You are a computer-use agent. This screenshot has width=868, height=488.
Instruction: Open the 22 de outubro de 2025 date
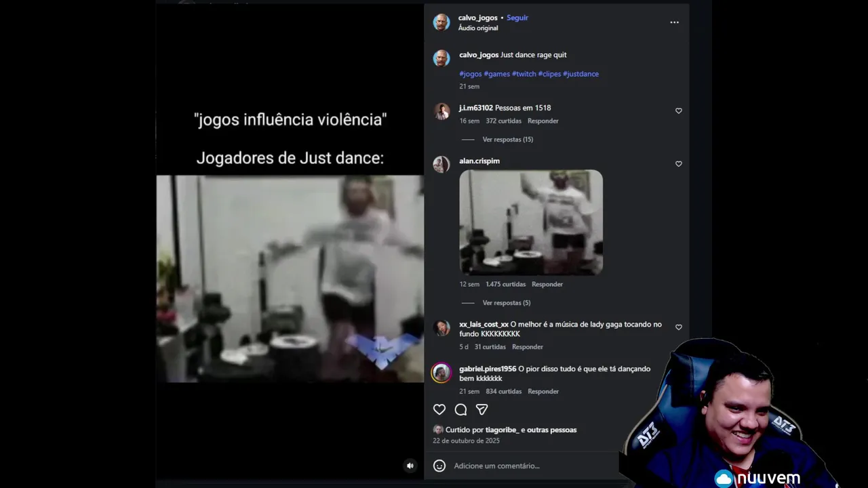click(x=467, y=441)
